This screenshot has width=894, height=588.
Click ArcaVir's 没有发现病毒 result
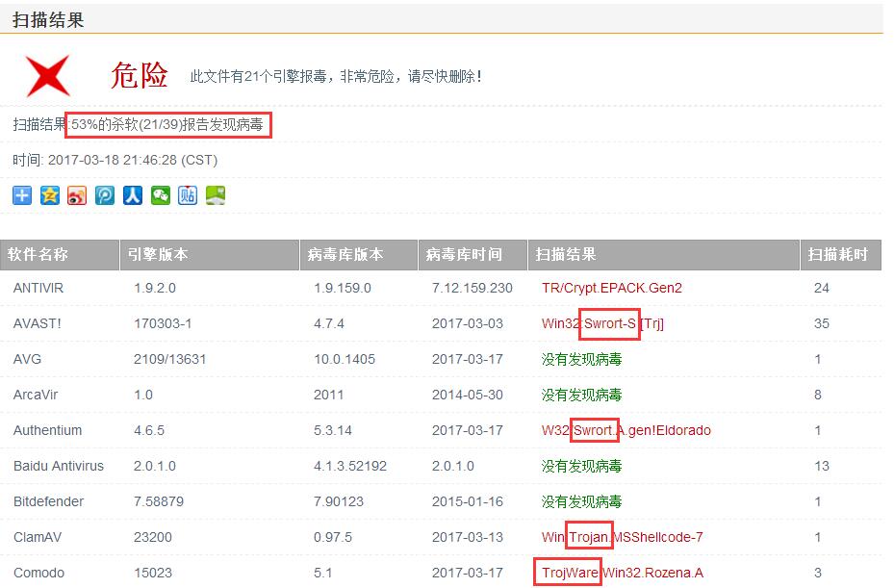(x=581, y=395)
